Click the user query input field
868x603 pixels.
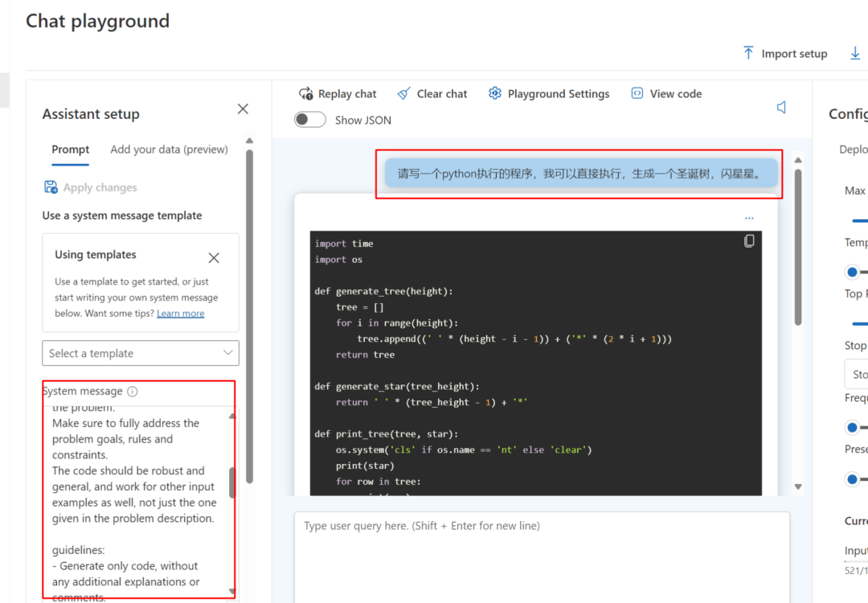click(542, 556)
